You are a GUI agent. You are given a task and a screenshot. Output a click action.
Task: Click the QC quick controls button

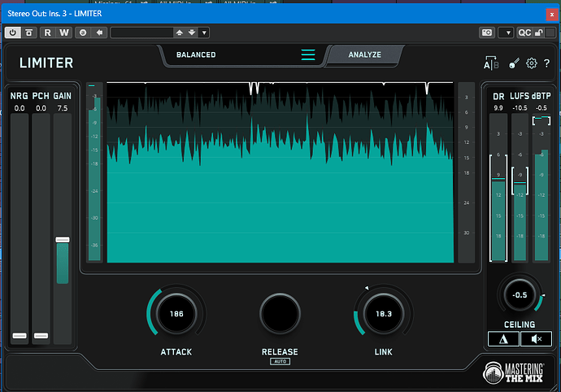[x=524, y=33]
